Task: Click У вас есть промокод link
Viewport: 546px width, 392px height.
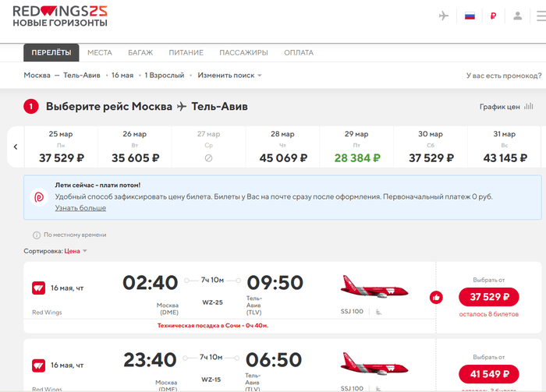Action: (x=504, y=76)
